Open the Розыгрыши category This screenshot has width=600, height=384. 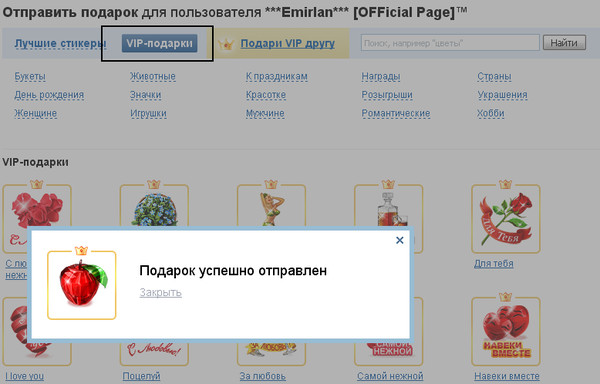[x=387, y=95]
